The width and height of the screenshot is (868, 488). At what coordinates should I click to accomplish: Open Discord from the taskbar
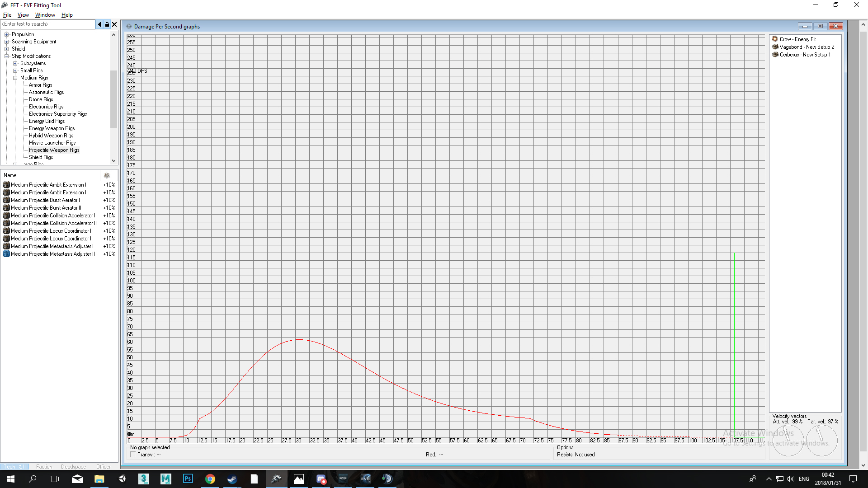321,479
